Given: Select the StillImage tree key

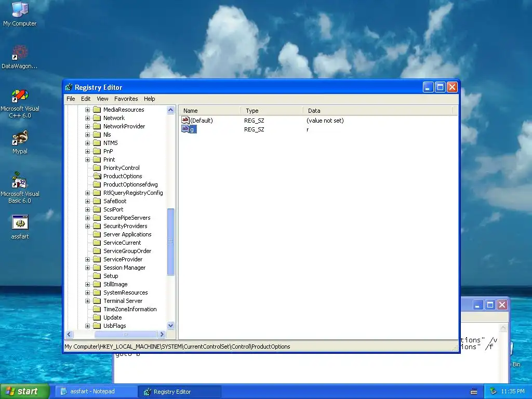Looking at the screenshot, I should 115,284.
